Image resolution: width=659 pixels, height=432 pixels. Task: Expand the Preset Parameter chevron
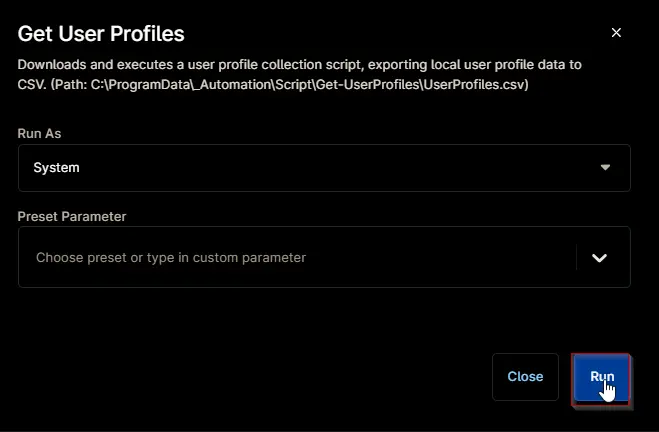(x=599, y=258)
